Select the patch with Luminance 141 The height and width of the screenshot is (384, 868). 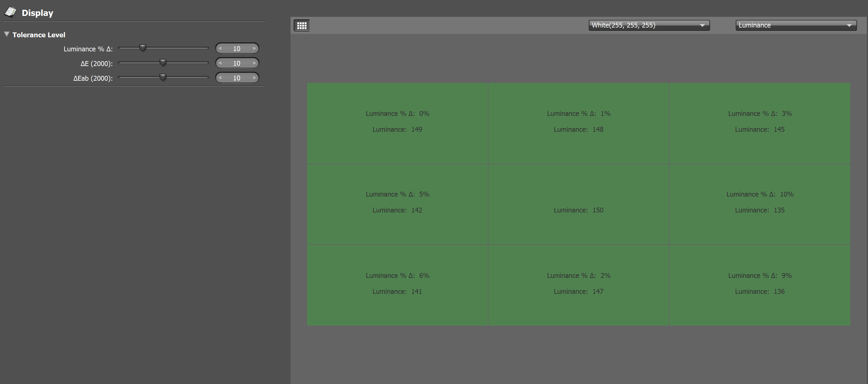click(x=397, y=285)
